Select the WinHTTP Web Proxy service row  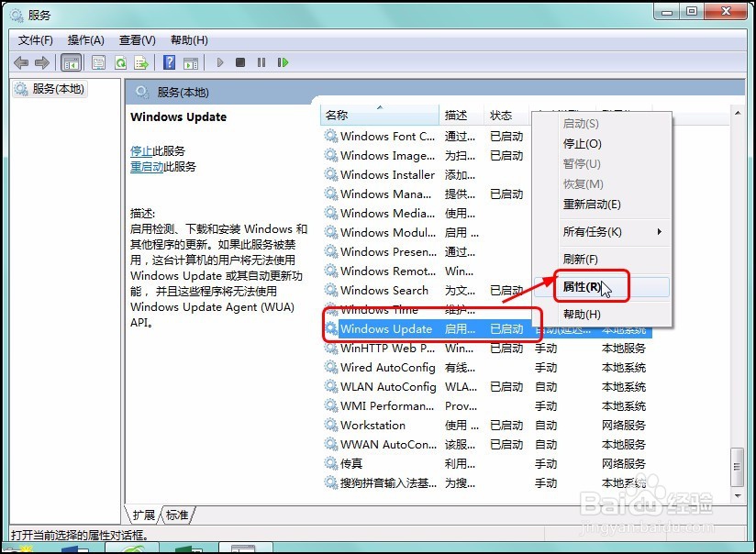pos(485,349)
